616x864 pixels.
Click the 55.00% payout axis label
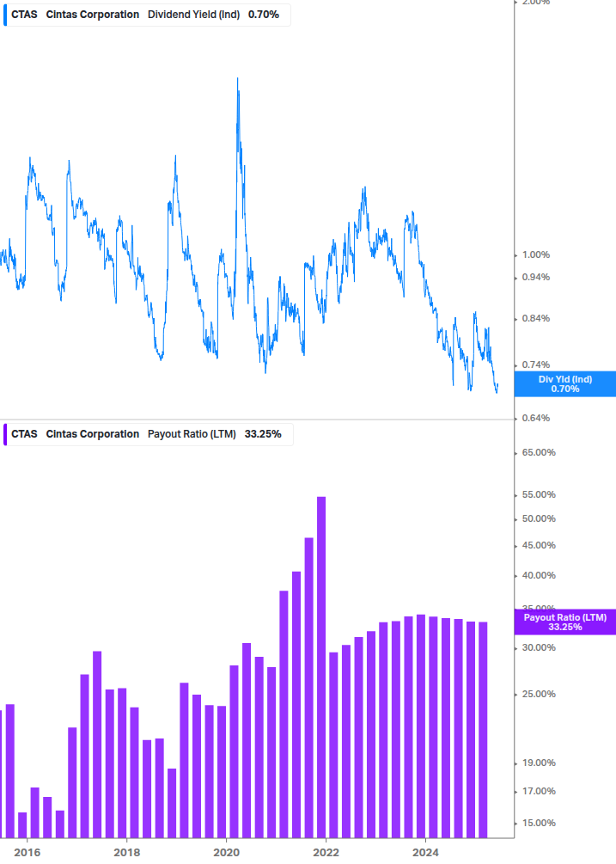tap(539, 495)
